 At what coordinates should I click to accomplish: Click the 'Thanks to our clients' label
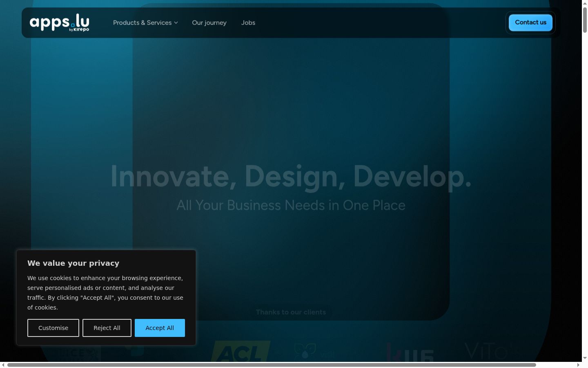point(291,312)
